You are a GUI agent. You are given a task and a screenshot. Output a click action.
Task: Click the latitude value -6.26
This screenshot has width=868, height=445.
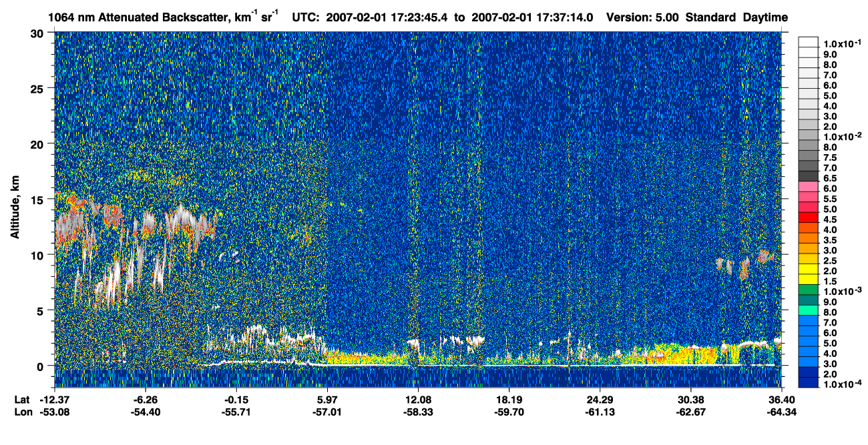[x=146, y=400]
